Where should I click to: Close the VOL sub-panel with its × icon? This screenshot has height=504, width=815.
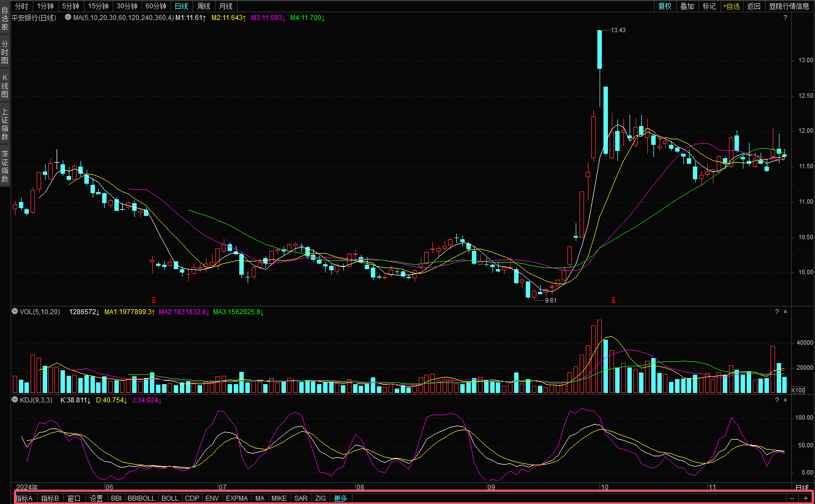785,312
